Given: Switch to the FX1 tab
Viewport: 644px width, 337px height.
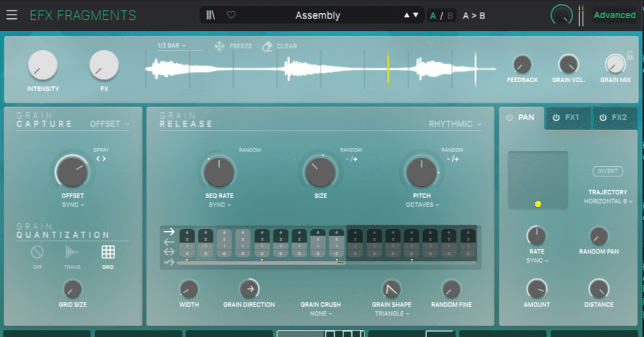Looking at the screenshot, I should [568, 118].
